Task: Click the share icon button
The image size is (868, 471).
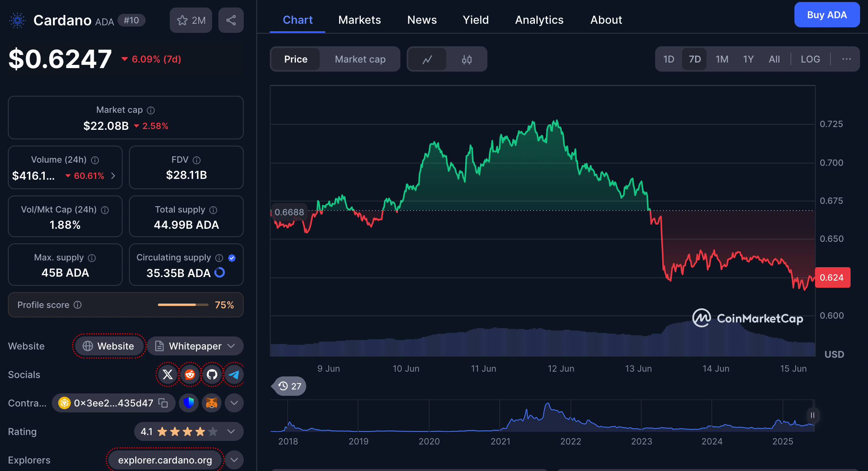Action: (x=231, y=20)
